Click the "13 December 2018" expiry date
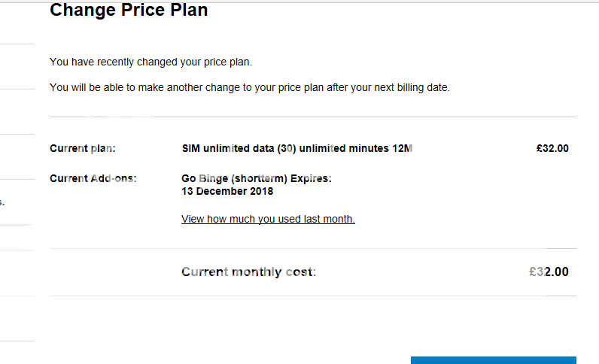The width and height of the screenshot is (599, 364). click(x=227, y=191)
